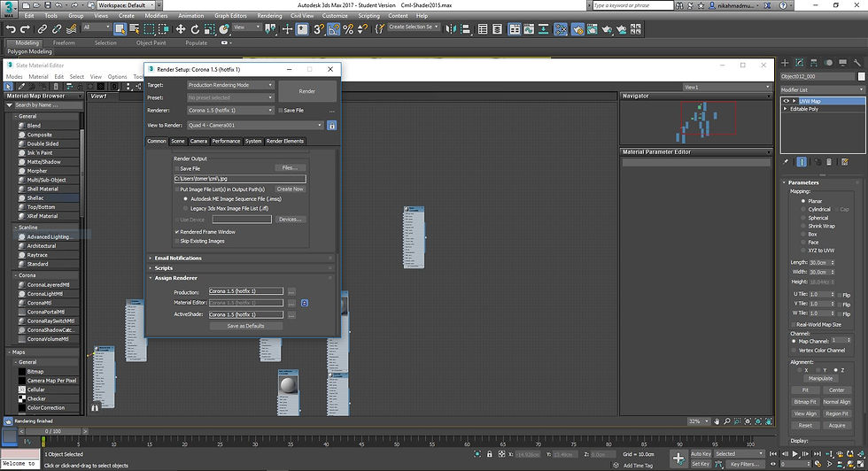The width and height of the screenshot is (868, 471).
Task: Enable Real-World Map Size checkbox
Action: point(794,324)
